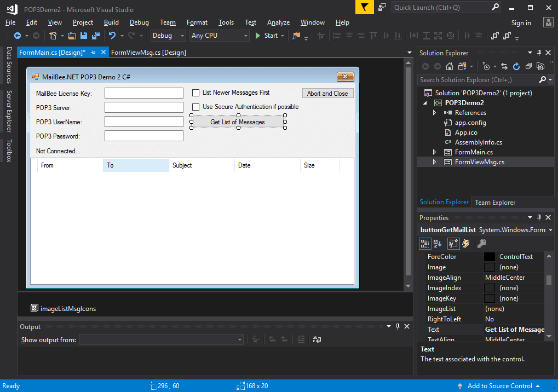The image size is (558, 392).
Task: Click the Sign in link
Action: pyautogui.click(x=521, y=23)
